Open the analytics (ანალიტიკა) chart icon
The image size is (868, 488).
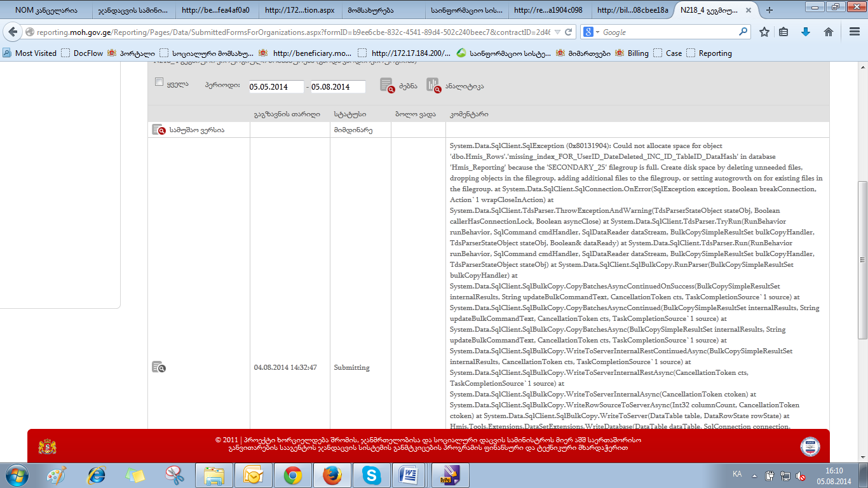coord(433,85)
